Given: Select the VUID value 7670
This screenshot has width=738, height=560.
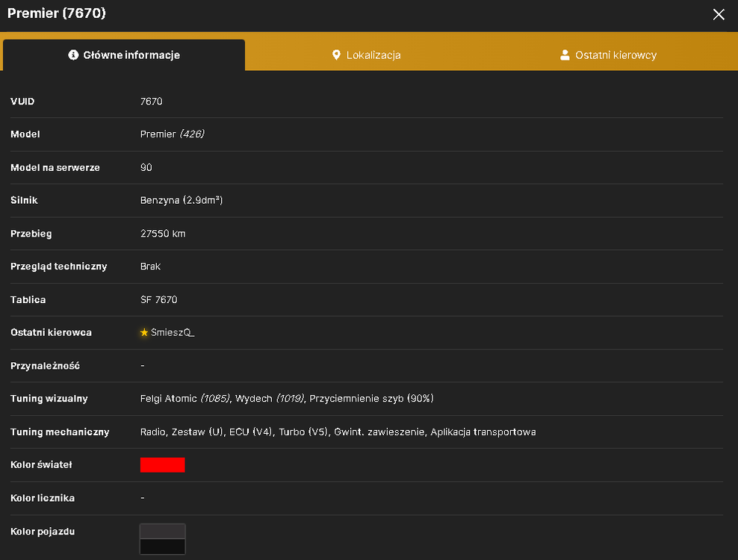Looking at the screenshot, I should (x=151, y=102).
